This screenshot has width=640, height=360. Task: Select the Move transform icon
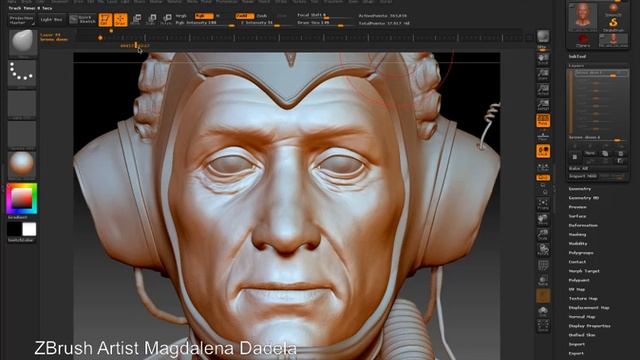136,20
